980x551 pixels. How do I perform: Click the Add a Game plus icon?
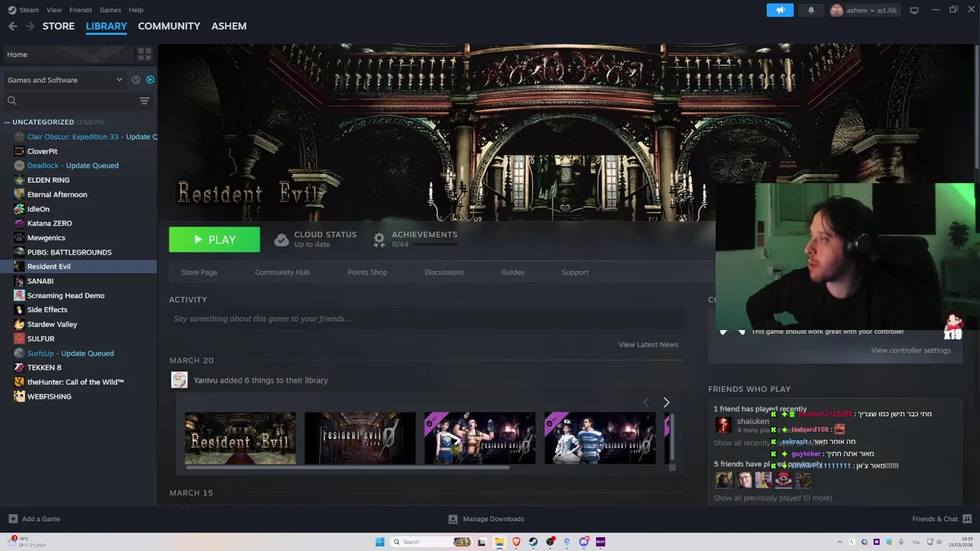pos(12,519)
